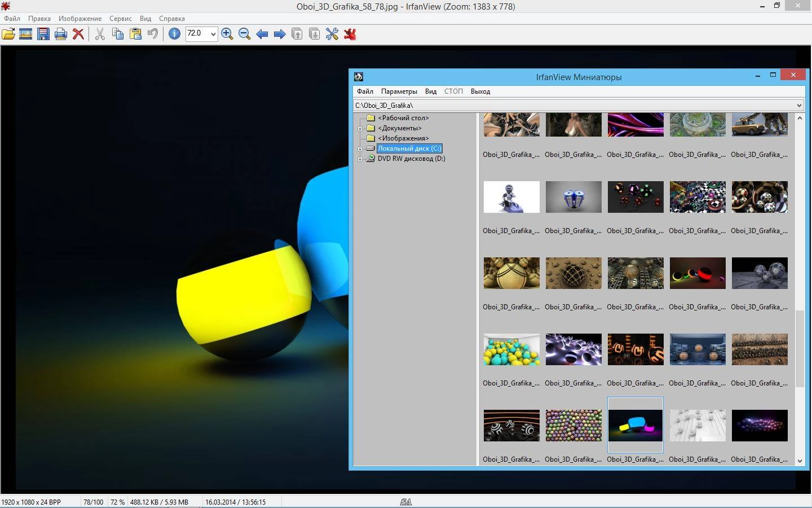Viewport: 812px width, 508px height.
Task: Expand the Локальный диск (C:) node
Action: [x=360, y=149]
